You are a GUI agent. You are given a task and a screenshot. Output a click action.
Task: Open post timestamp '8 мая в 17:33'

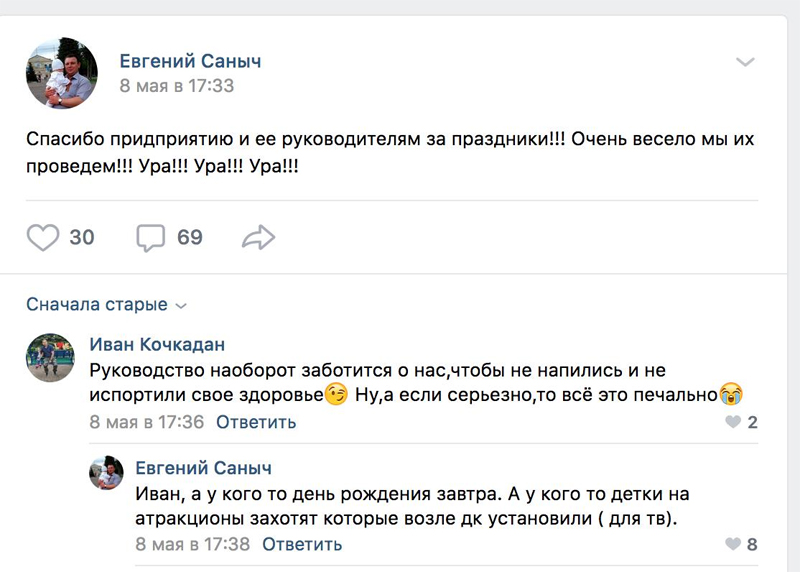177,86
